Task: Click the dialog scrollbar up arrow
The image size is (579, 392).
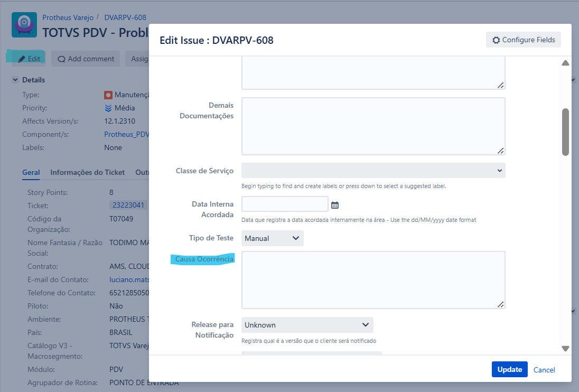Action: pos(565,63)
